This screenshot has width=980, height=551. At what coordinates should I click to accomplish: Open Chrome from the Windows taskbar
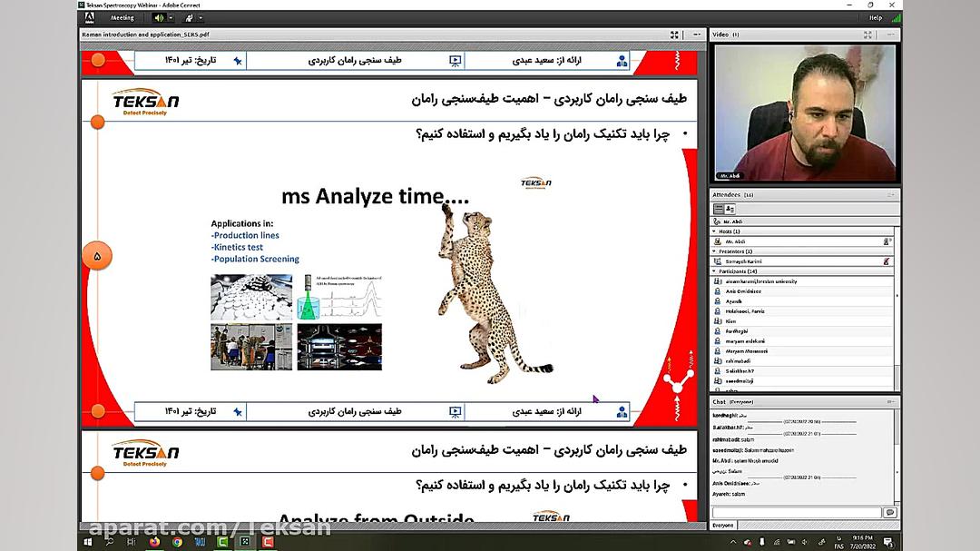pos(177,542)
